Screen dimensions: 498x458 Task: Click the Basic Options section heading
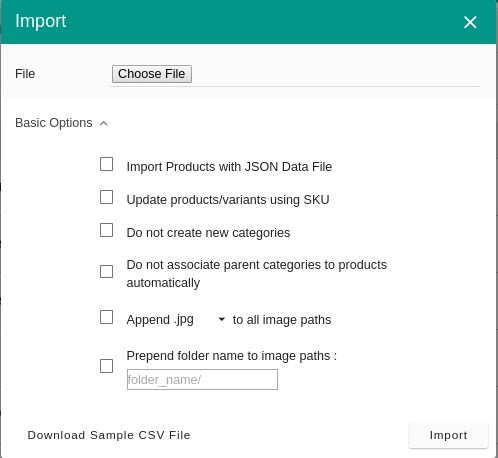54,123
